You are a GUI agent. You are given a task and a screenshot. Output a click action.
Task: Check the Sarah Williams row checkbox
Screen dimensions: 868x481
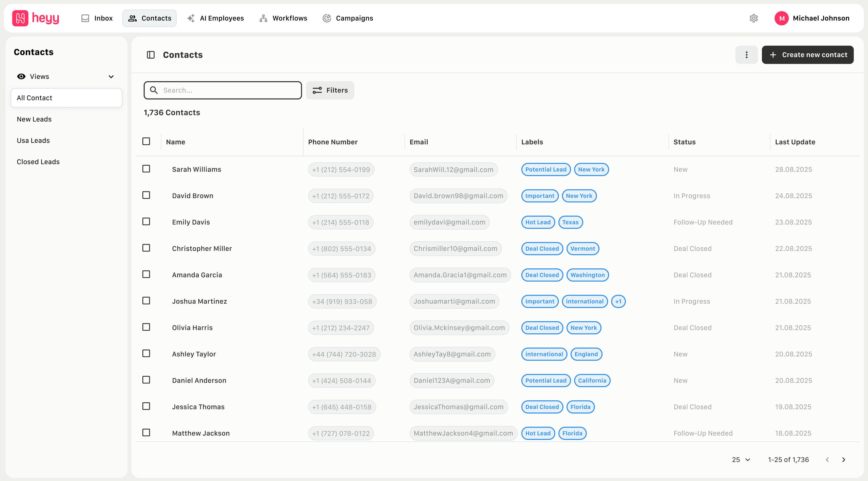146,169
